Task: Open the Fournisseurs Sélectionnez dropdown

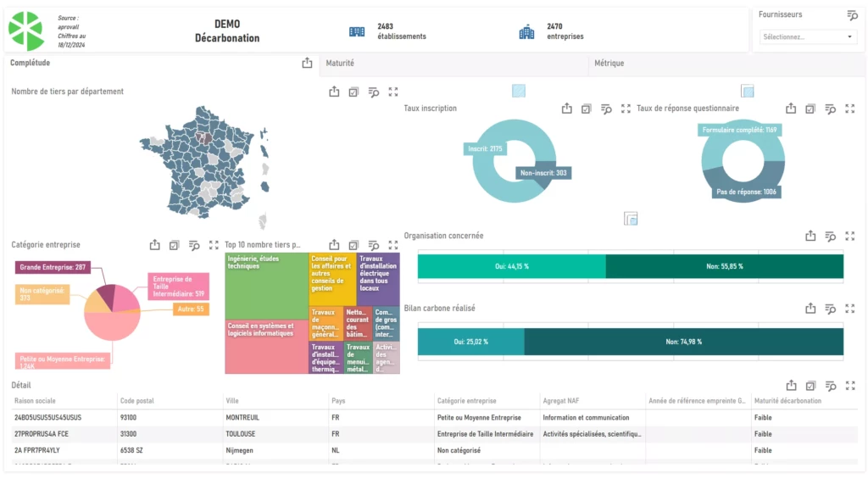Action: [x=809, y=37]
